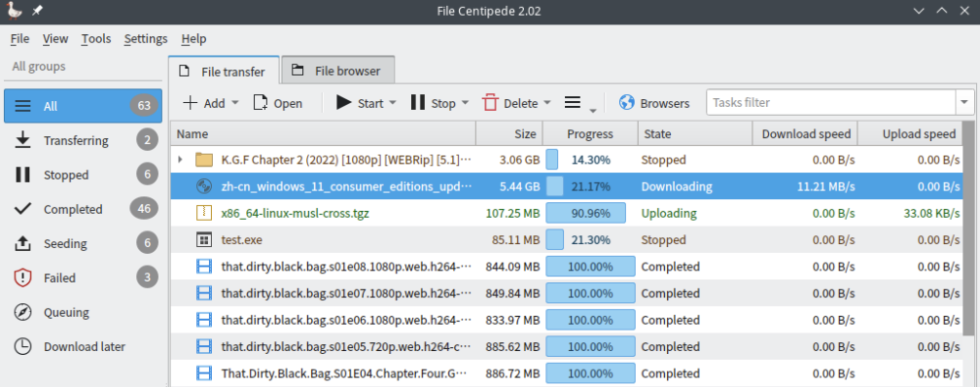
Task: Click the 33.08 KB/s upload speed cell
Action: point(909,213)
